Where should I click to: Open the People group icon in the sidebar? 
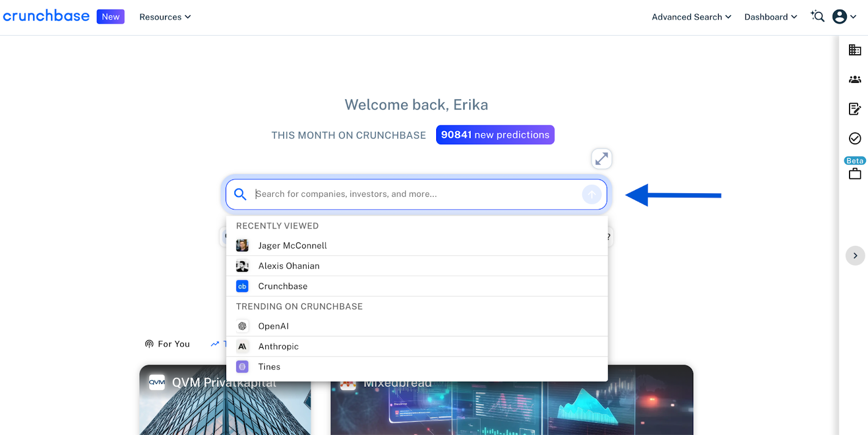point(855,79)
